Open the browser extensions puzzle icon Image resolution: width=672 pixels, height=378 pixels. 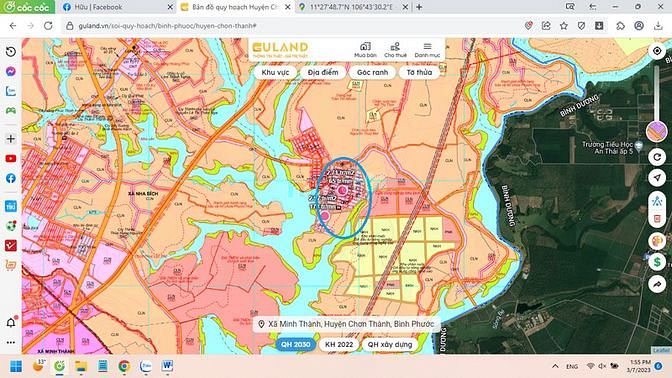tap(621, 26)
